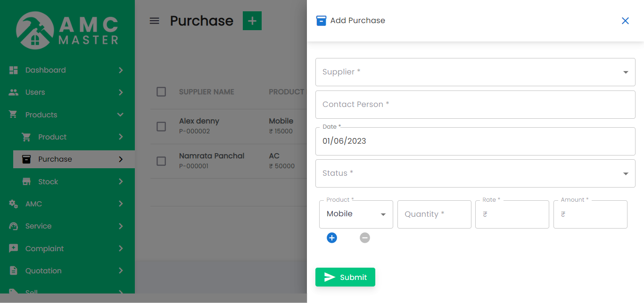Check the Namrata Panchal row checkbox

[x=161, y=161]
